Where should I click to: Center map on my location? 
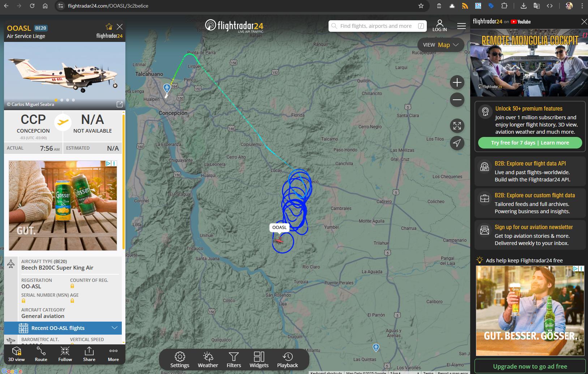457,143
